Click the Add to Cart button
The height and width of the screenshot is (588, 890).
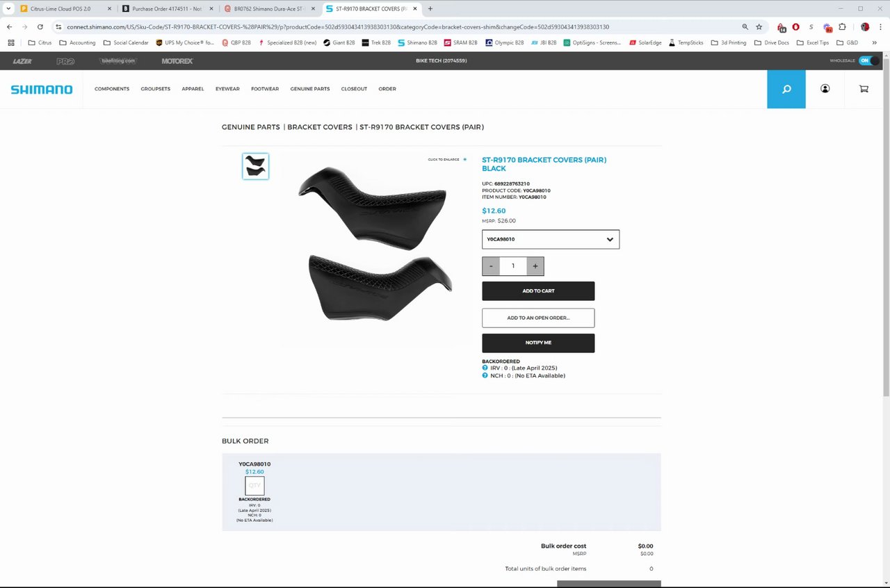tap(538, 291)
